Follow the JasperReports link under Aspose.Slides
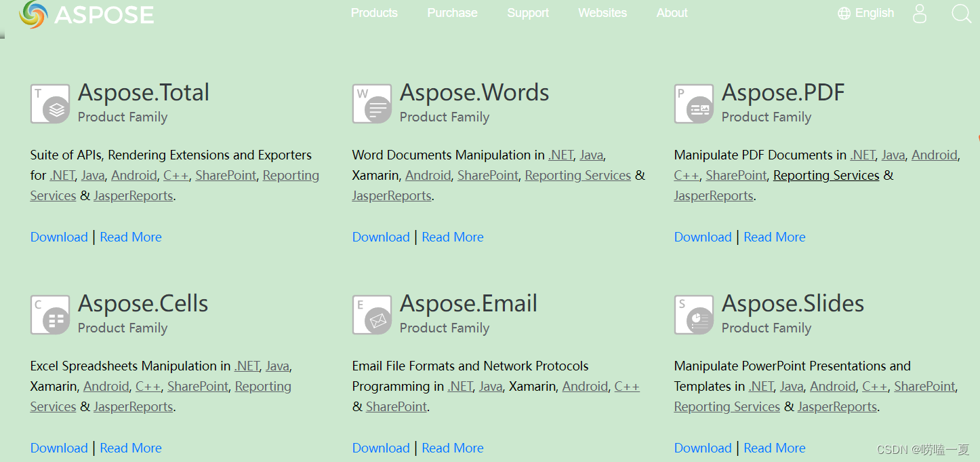Screen dimensions: 980x462 (x=838, y=406)
